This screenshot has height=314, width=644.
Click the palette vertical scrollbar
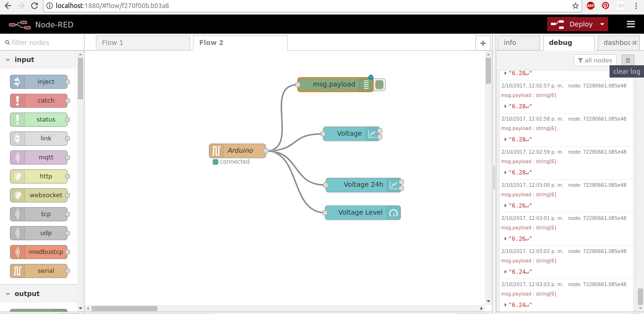click(80, 78)
